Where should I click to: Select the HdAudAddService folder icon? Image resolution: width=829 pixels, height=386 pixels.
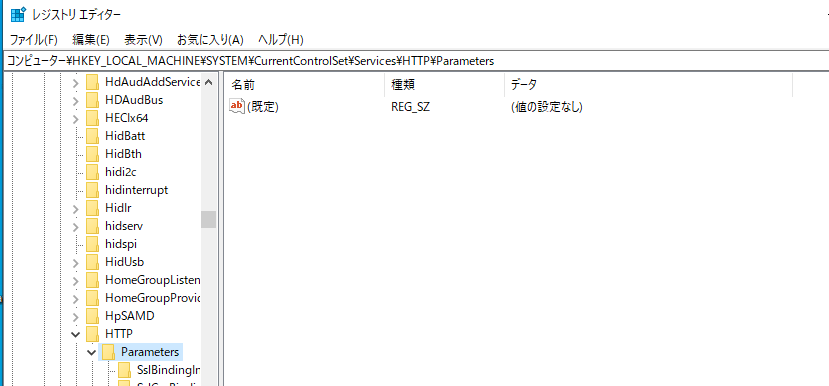pos(93,82)
